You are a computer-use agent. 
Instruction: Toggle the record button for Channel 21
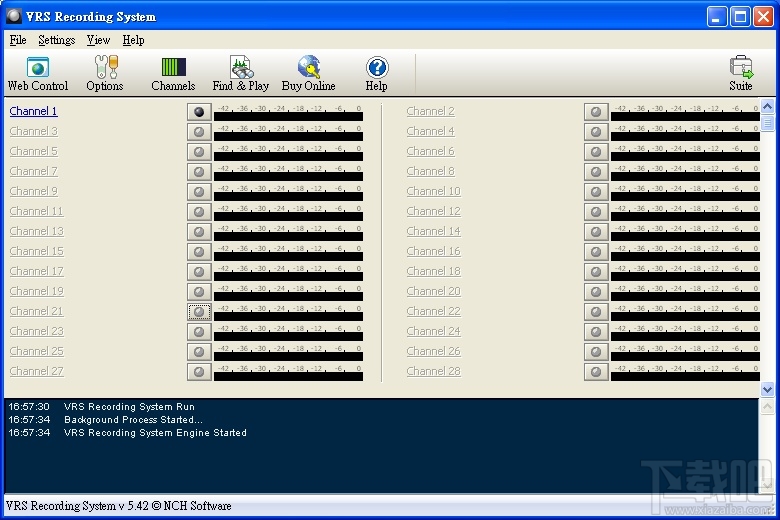pyautogui.click(x=199, y=312)
